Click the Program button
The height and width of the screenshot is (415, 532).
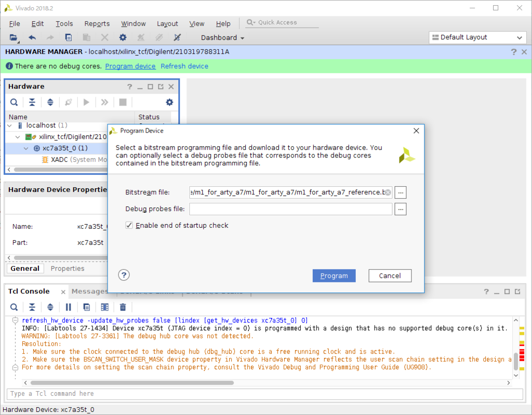(334, 276)
